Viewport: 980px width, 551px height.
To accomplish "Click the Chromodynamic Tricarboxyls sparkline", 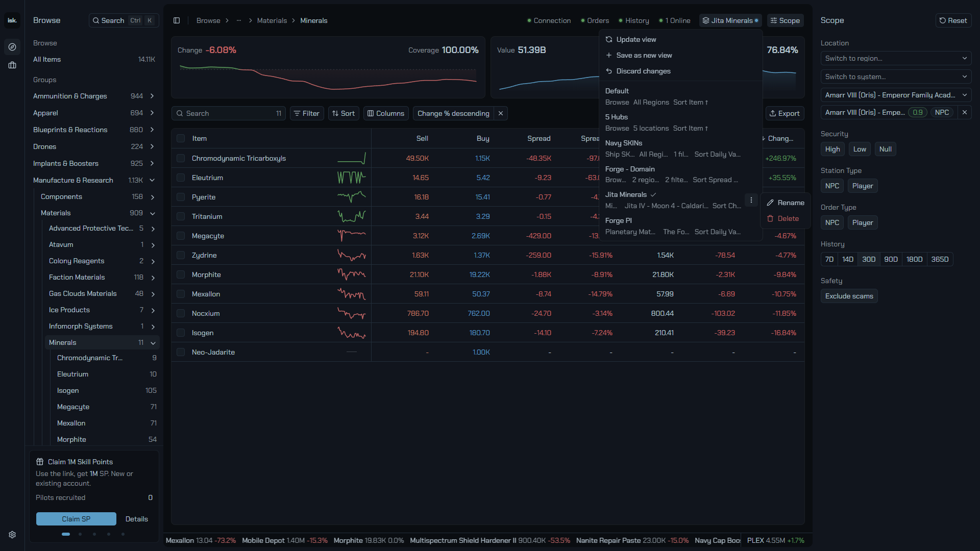I will [352, 158].
